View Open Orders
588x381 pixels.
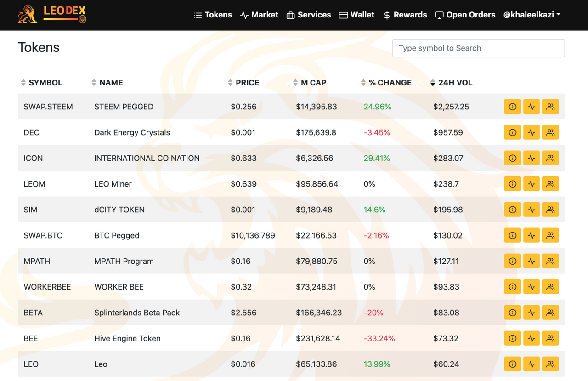pos(465,15)
